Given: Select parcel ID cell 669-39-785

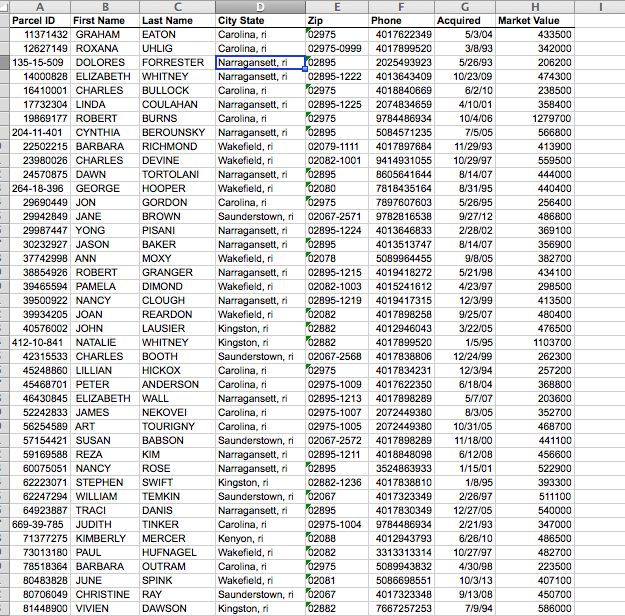Looking at the screenshot, I should (x=40, y=524).
